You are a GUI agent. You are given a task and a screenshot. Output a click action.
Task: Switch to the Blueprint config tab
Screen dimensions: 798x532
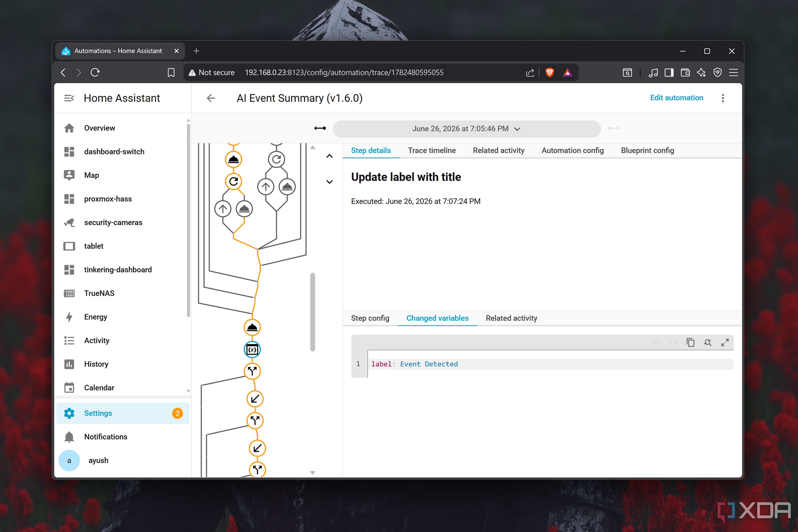coord(647,151)
